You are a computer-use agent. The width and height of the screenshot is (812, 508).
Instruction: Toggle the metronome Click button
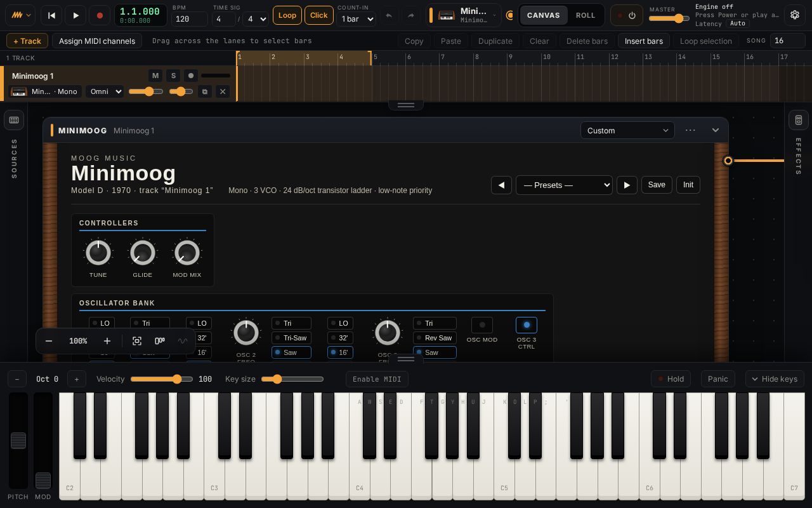coord(319,15)
